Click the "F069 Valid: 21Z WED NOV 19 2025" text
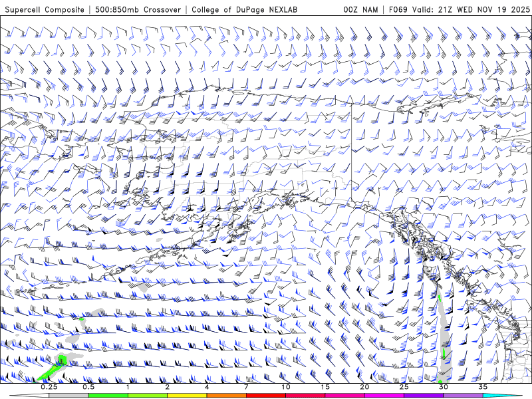Viewport: 532px width, 399px height. tap(459, 9)
